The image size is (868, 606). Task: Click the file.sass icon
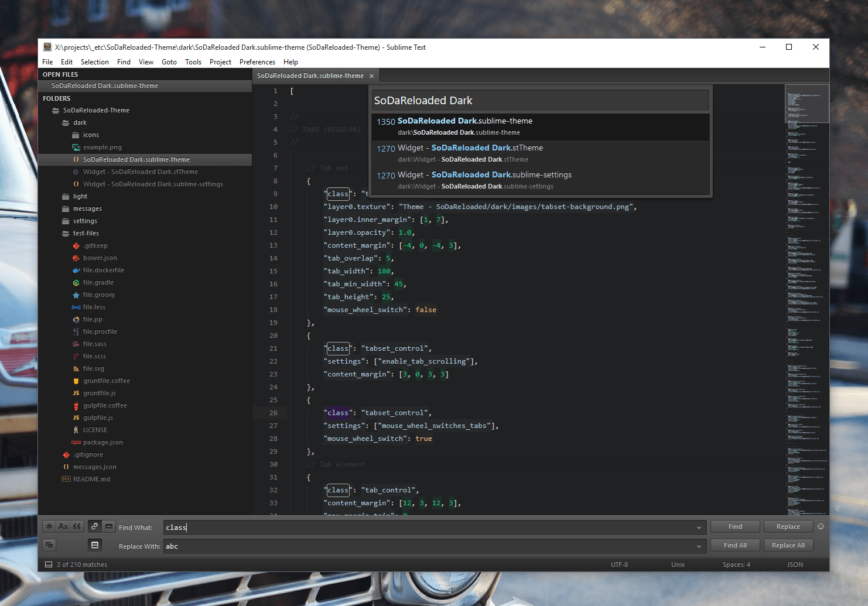(76, 344)
